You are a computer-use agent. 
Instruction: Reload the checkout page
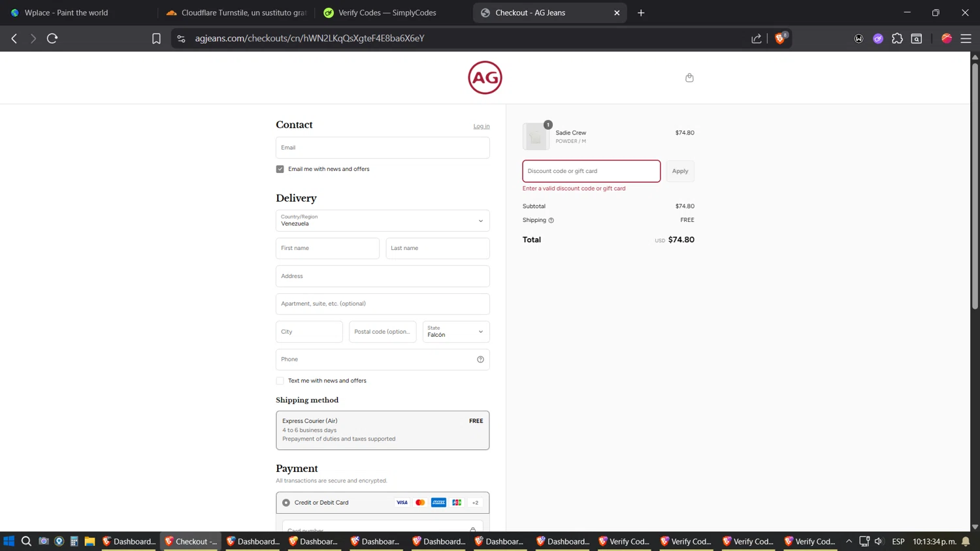pyautogui.click(x=52, y=39)
